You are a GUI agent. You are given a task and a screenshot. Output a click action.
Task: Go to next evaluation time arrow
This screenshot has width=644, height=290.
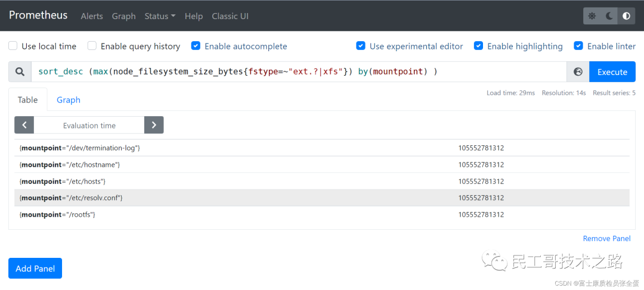(154, 125)
